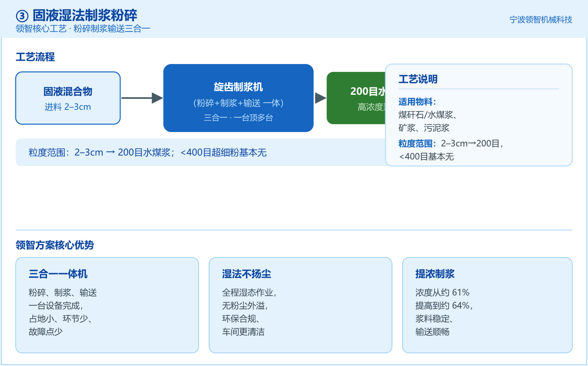
Task: Click the 无粉尘外溢, line
Action: [245, 306]
